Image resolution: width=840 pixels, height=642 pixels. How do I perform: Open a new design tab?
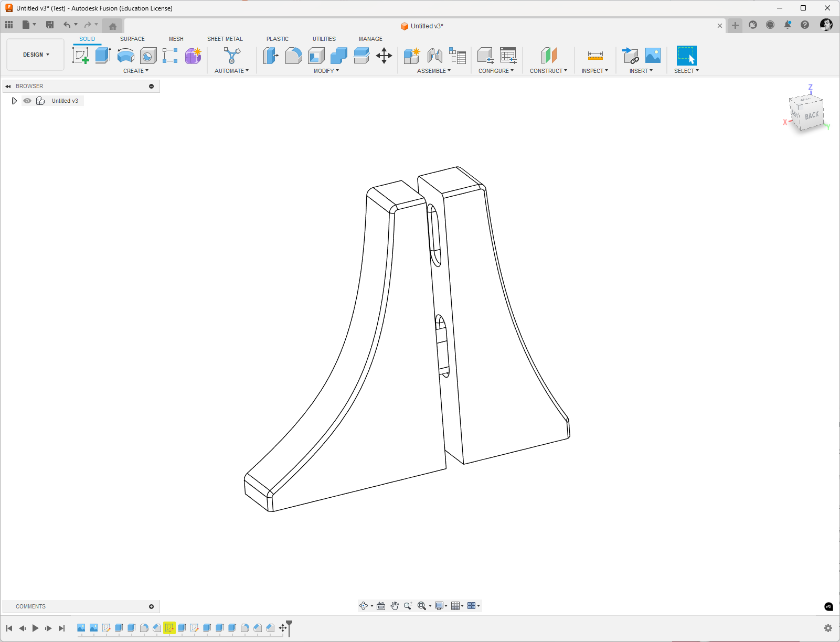735,25
